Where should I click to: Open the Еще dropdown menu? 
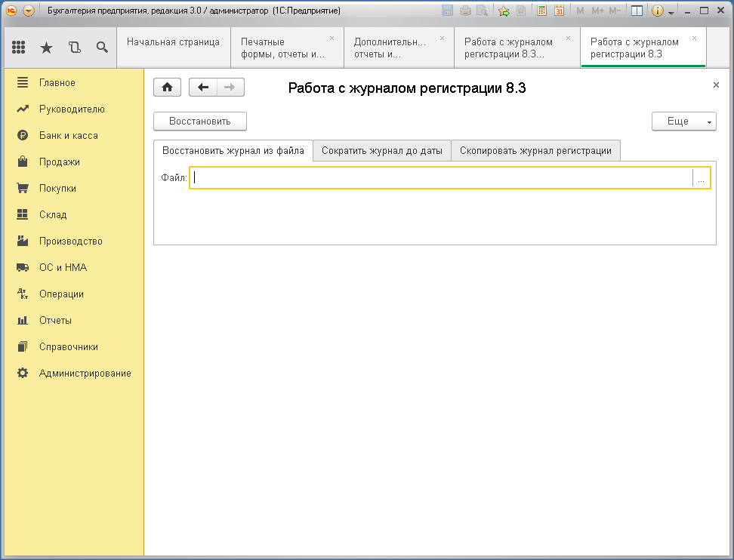684,122
